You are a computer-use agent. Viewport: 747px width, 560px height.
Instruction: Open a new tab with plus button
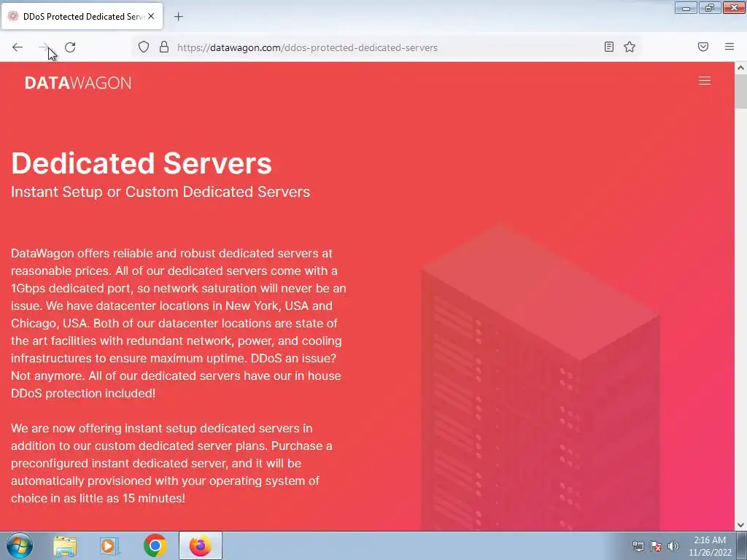click(178, 17)
